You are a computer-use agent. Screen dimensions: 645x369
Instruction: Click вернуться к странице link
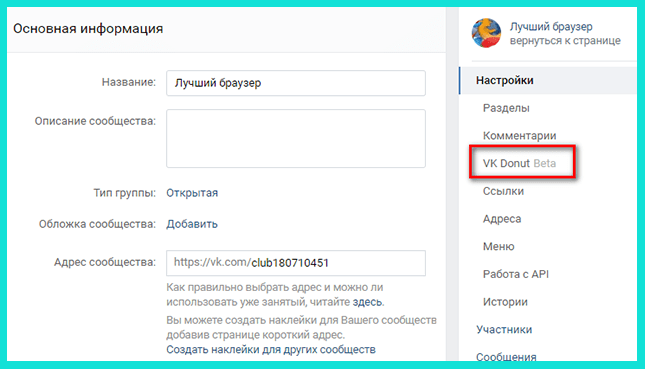coord(565,41)
